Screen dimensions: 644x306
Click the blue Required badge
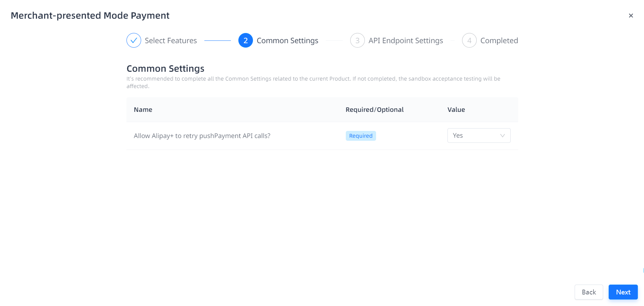click(x=360, y=136)
